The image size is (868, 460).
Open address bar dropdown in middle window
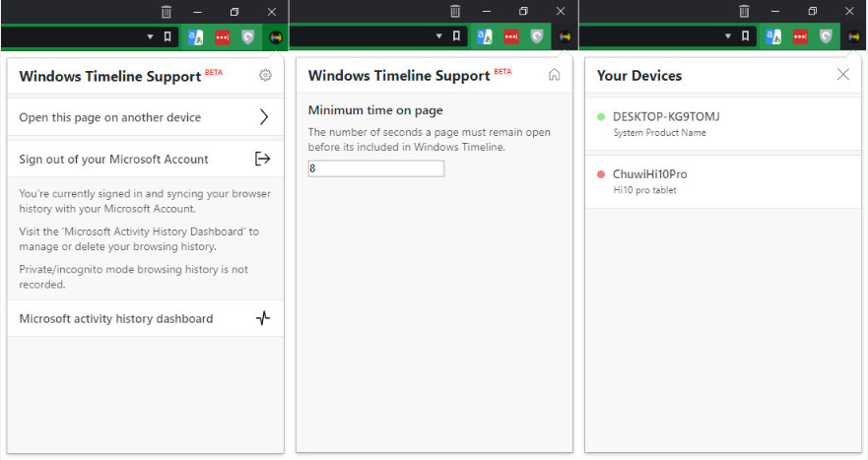tap(439, 36)
